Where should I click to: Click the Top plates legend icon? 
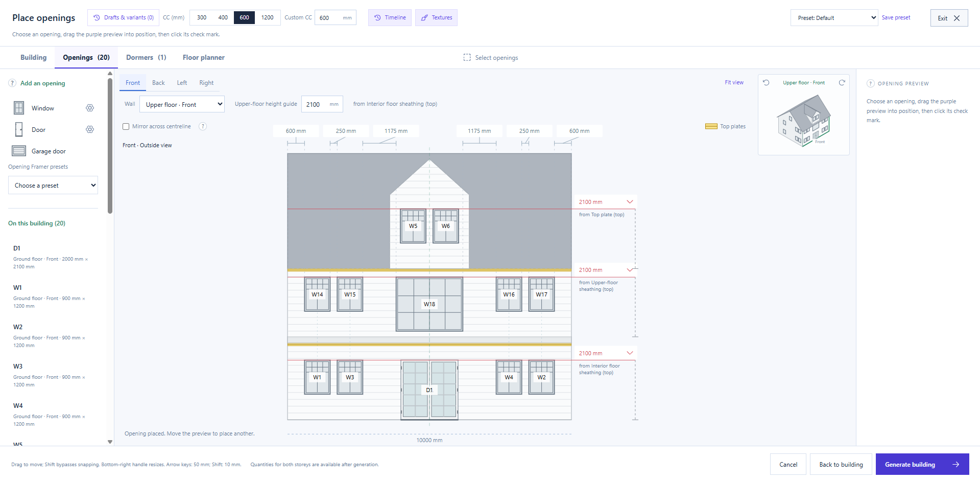point(711,126)
